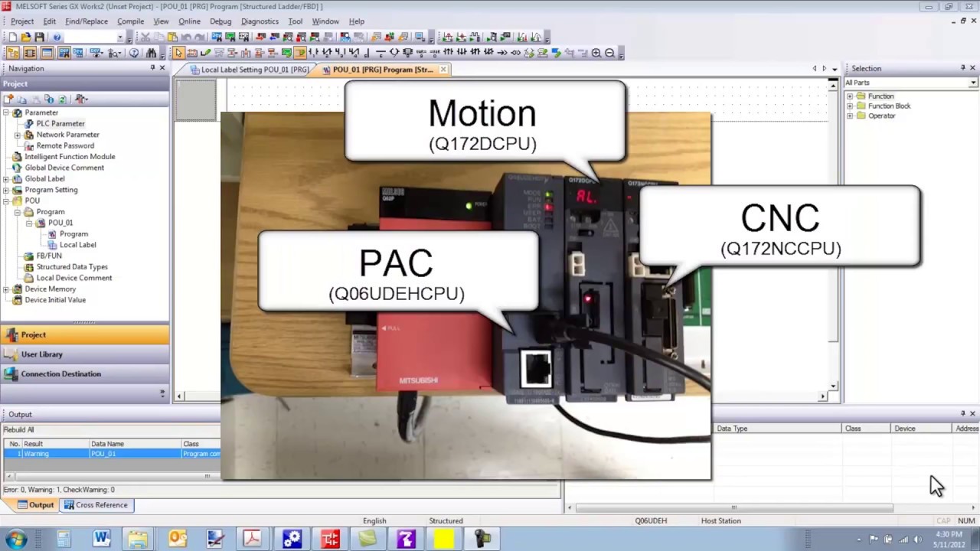This screenshot has height=551, width=980.
Task: Select Device Initial Value tree item
Action: click(55, 300)
